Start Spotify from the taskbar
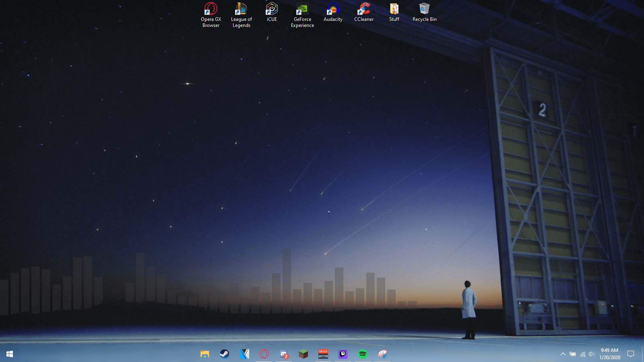644x362 pixels. coord(362,354)
